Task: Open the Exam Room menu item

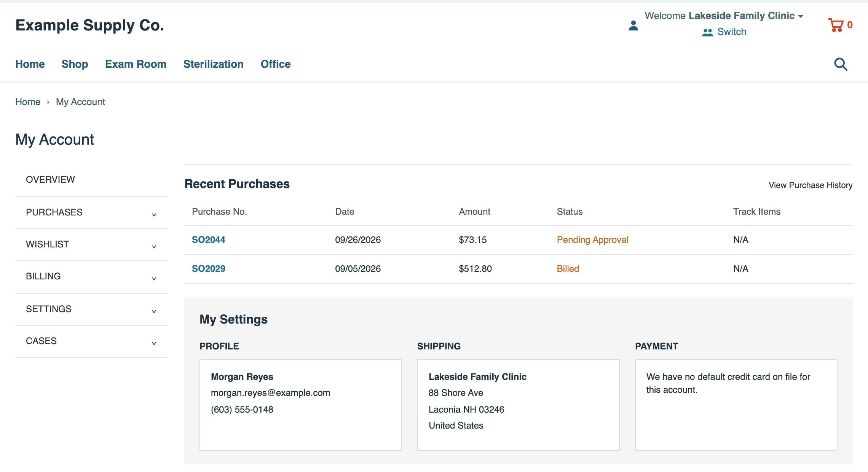Action: (x=136, y=64)
